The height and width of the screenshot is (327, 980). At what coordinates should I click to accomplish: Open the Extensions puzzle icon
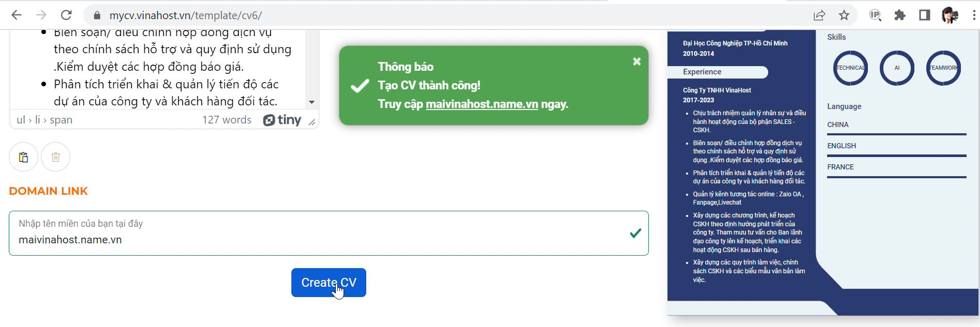[x=900, y=15]
